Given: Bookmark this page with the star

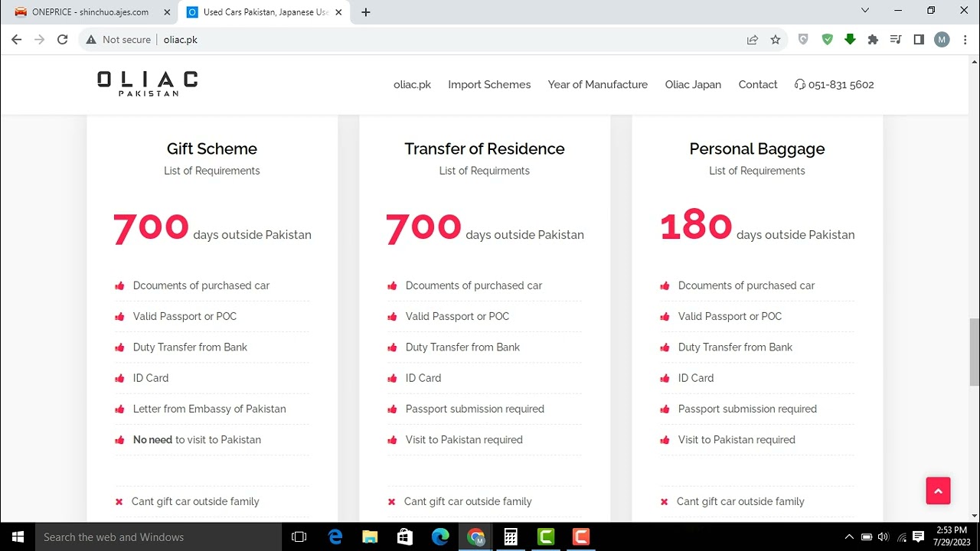Looking at the screenshot, I should pyautogui.click(x=776, y=40).
